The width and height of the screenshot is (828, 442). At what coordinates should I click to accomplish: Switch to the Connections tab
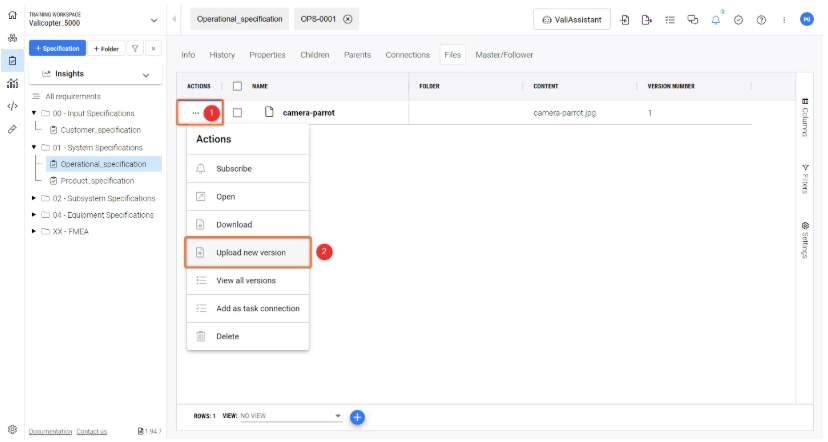click(x=407, y=55)
